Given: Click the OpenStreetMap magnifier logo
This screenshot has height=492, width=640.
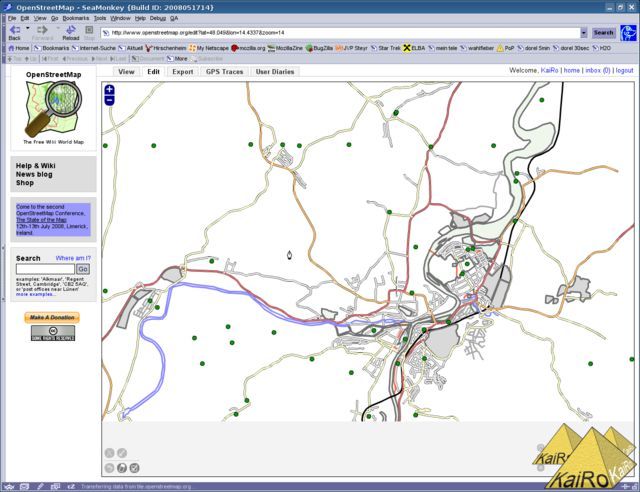Looking at the screenshot, I should (x=53, y=109).
